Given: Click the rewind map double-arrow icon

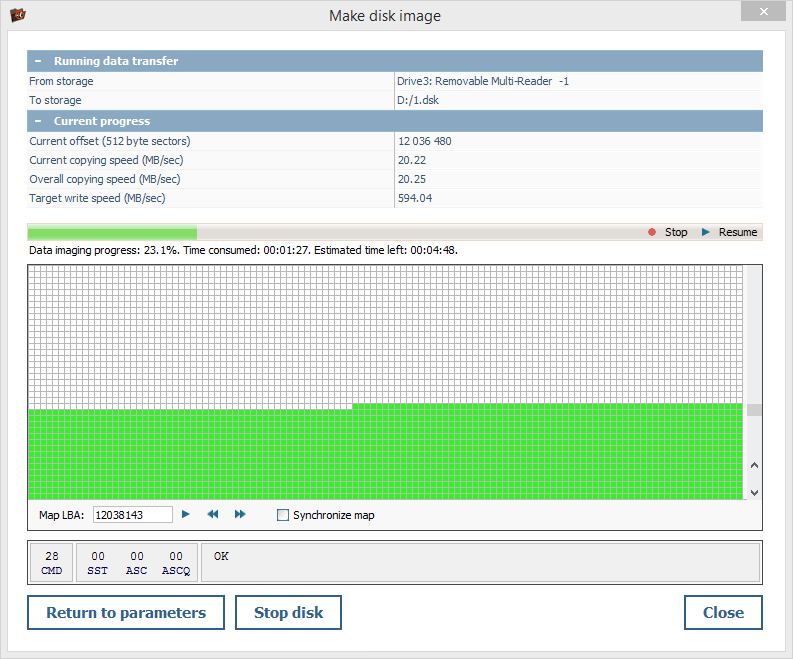Looking at the screenshot, I should (x=213, y=514).
